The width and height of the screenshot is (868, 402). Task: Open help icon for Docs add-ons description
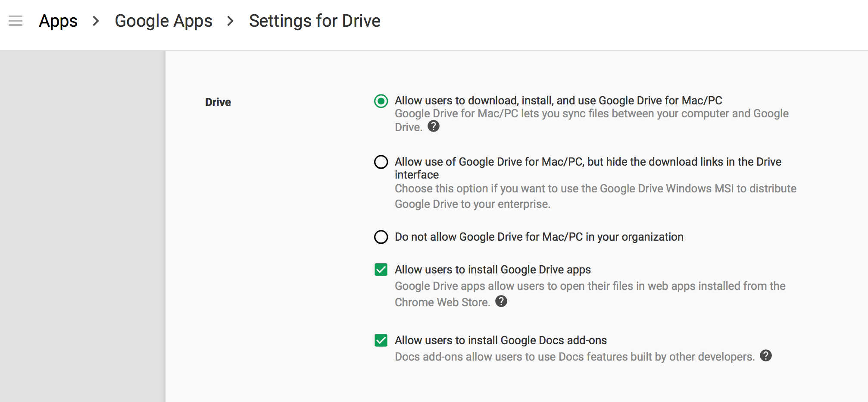[x=766, y=355]
